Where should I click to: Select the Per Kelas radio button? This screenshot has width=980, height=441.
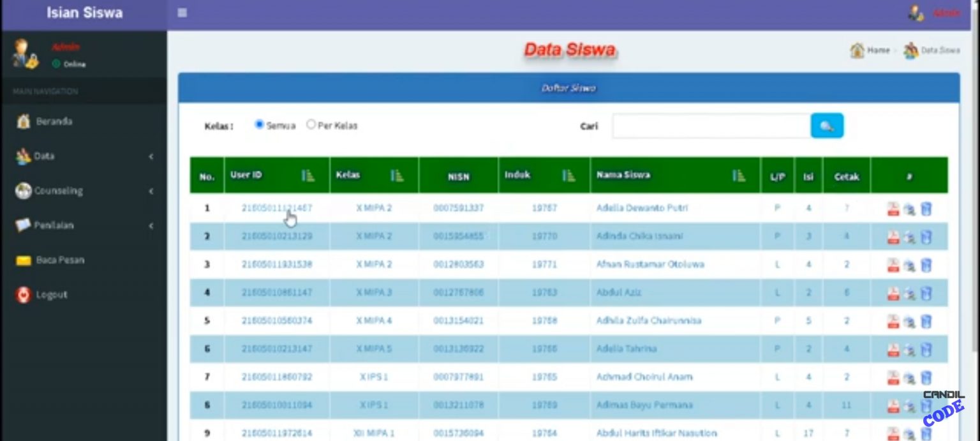(311, 125)
